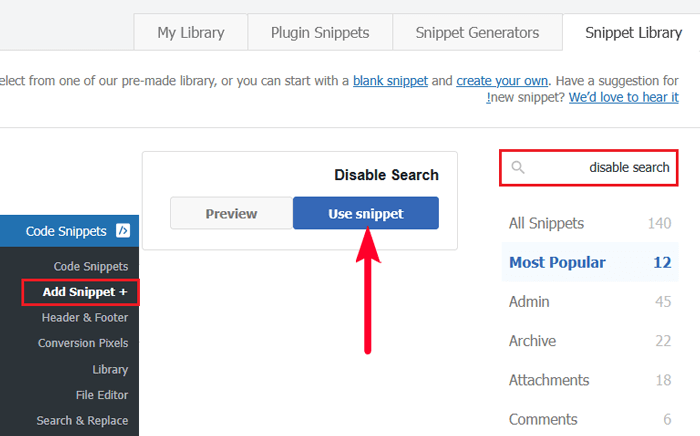
Task: Show Admin category snippets
Action: pos(529,301)
